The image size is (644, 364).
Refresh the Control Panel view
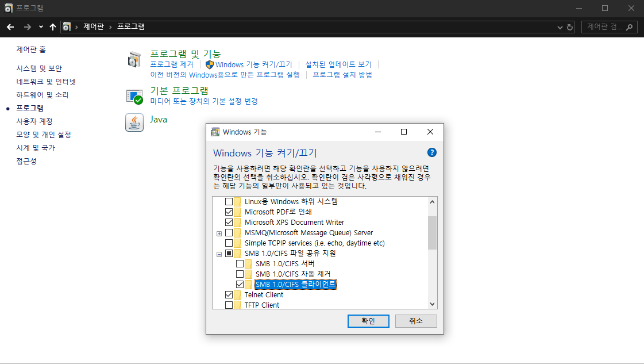tap(570, 27)
